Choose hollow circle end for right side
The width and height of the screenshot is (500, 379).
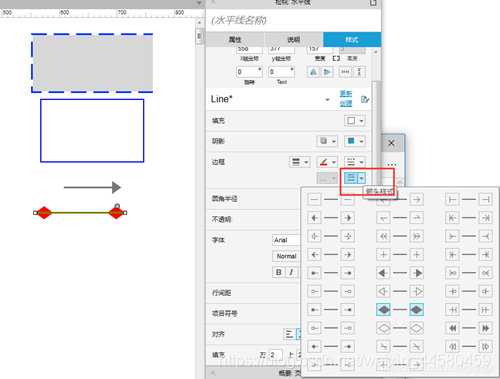coord(347,291)
